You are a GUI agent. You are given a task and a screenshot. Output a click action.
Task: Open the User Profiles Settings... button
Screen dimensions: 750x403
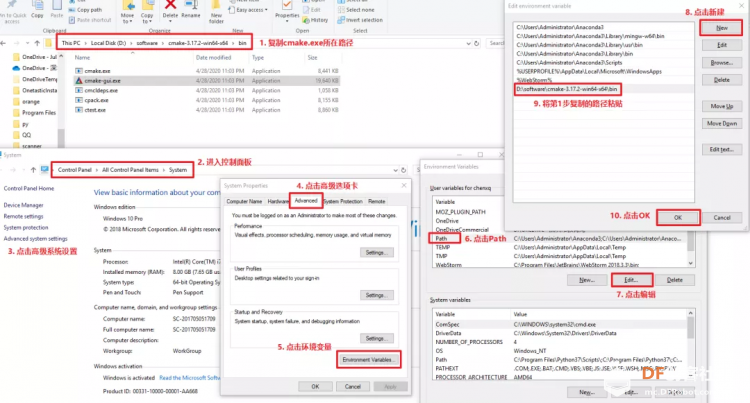click(376, 295)
